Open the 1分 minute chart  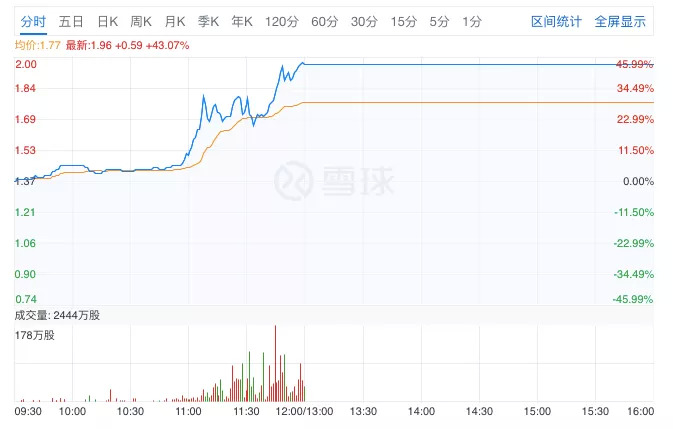pyautogui.click(x=472, y=21)
